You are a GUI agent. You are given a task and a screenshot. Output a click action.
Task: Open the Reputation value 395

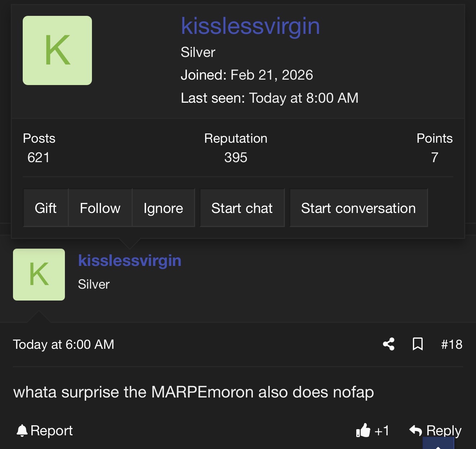click(235, 157)
